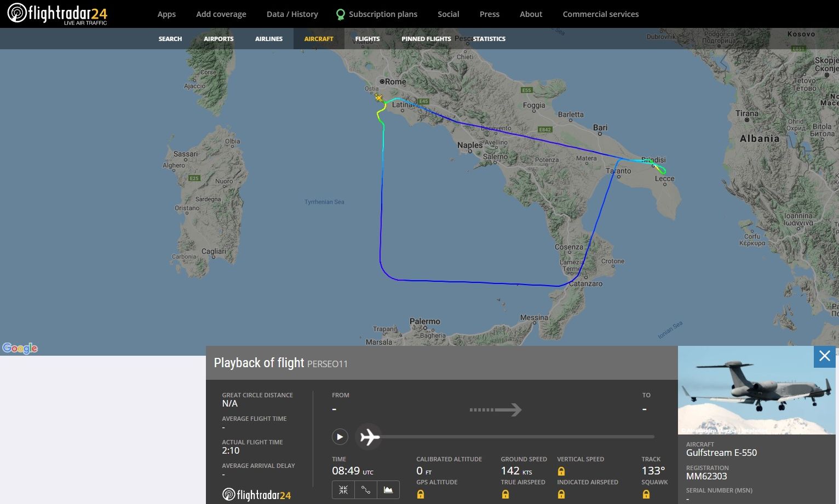Open the Gulfstream E-550 aircraft photo
This screenshot has height=504, width=839.
[x=756, y=391]
